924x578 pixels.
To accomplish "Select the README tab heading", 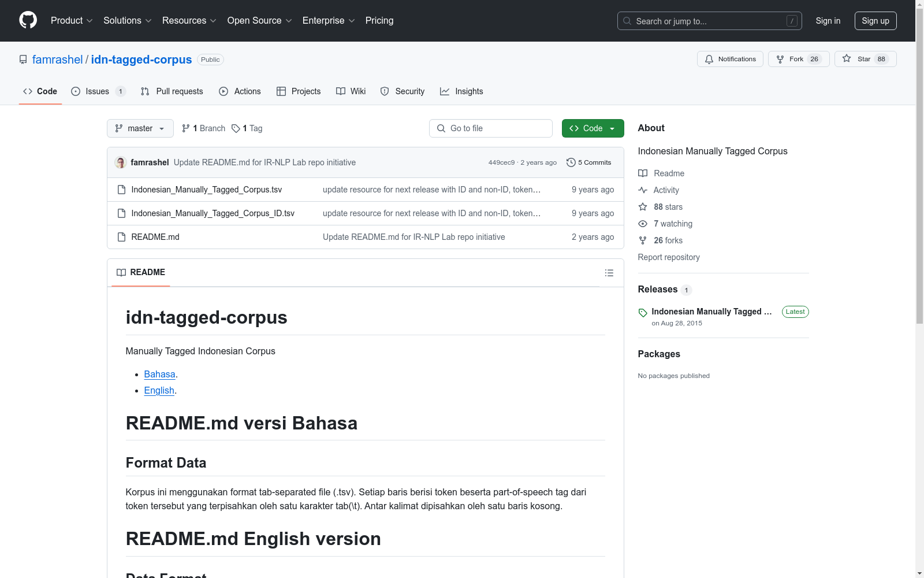I will (x=141, y=272).
